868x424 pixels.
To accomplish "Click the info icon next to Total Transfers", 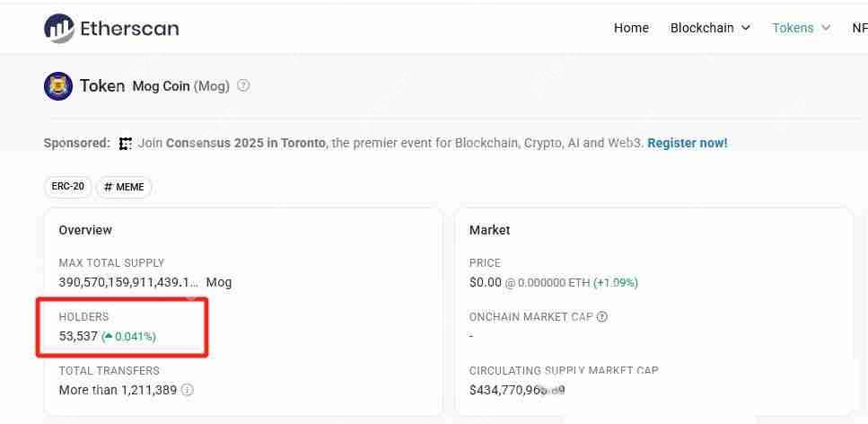I will 188,390.
